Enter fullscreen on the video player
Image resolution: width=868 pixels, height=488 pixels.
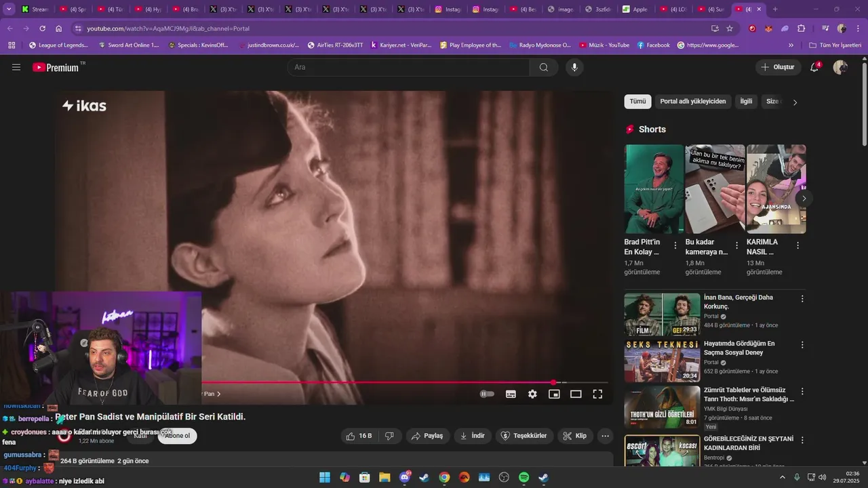click(x=597, y=394)
